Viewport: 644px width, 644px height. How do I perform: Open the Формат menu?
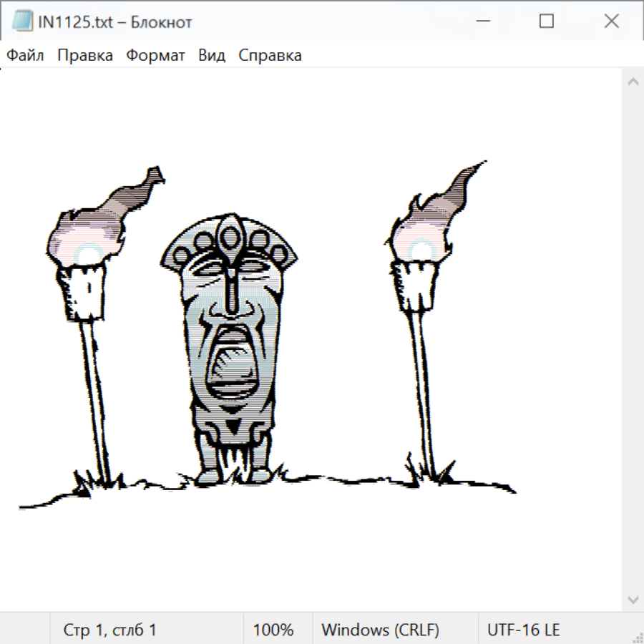click(155, 55)
